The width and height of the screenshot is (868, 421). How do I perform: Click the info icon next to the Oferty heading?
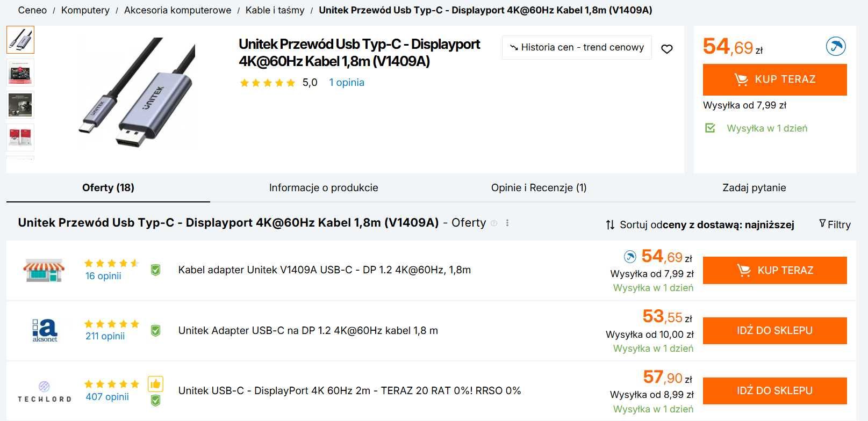coord(494,223)
